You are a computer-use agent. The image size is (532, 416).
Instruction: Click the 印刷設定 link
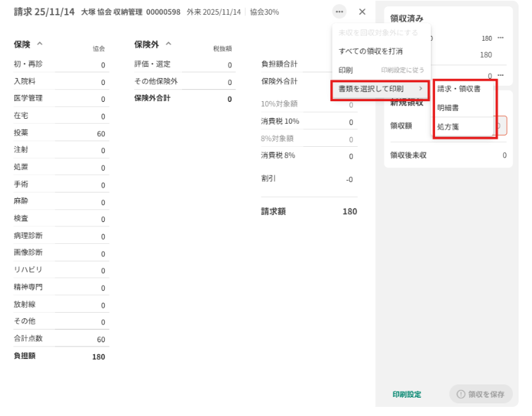point(407,394)
